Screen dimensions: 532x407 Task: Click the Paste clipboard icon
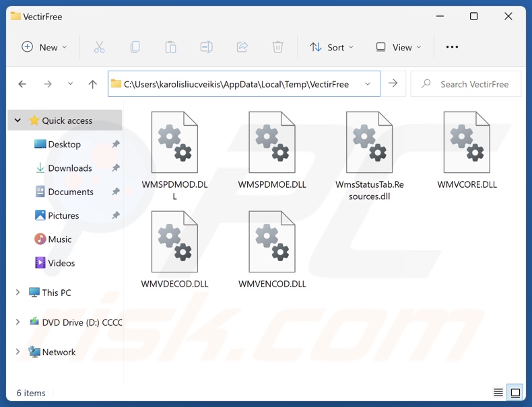[170, 47]
